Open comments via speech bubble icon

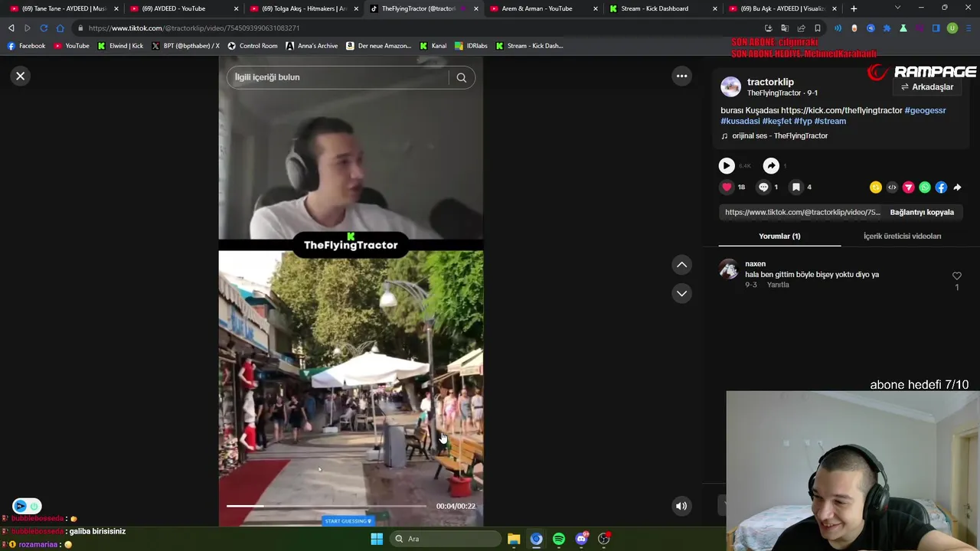763,187
